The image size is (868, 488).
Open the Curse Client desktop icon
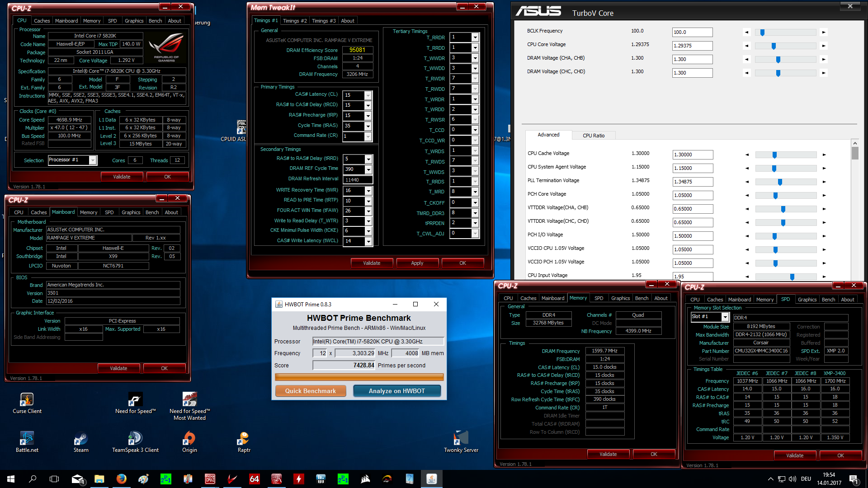27,403
